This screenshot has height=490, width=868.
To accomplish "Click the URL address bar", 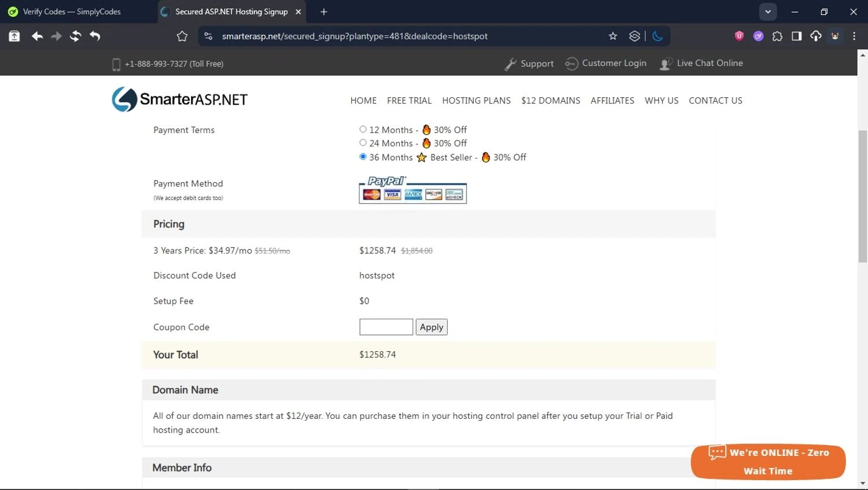I will (354, 36).
